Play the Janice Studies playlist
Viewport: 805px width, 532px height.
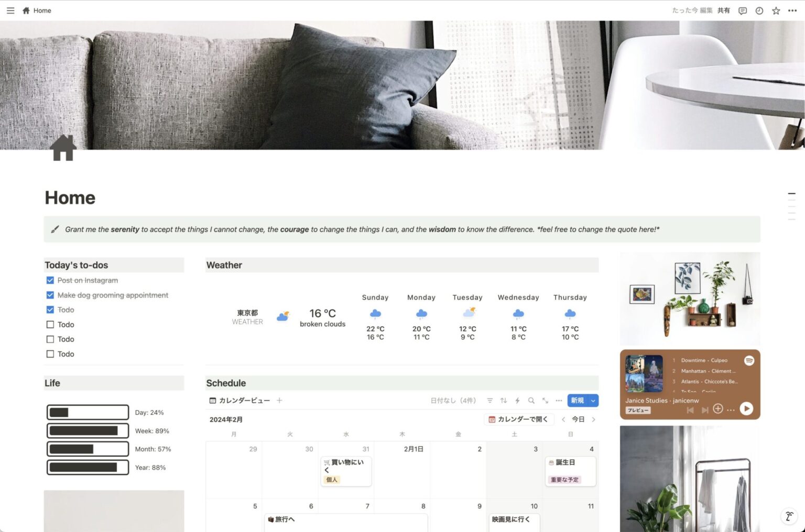pos(746,409)
